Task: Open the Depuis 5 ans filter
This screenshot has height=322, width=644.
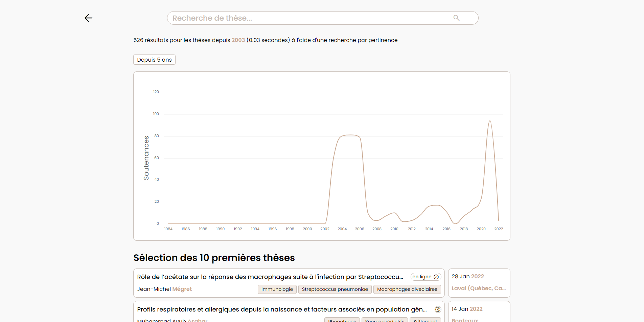Action: coord(154,60)
